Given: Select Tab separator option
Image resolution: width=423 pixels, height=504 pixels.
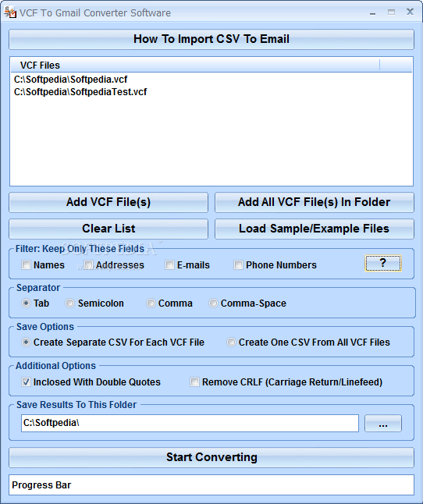Looking at the screenshot, I should pyautogui.click(x=26, y=303).
